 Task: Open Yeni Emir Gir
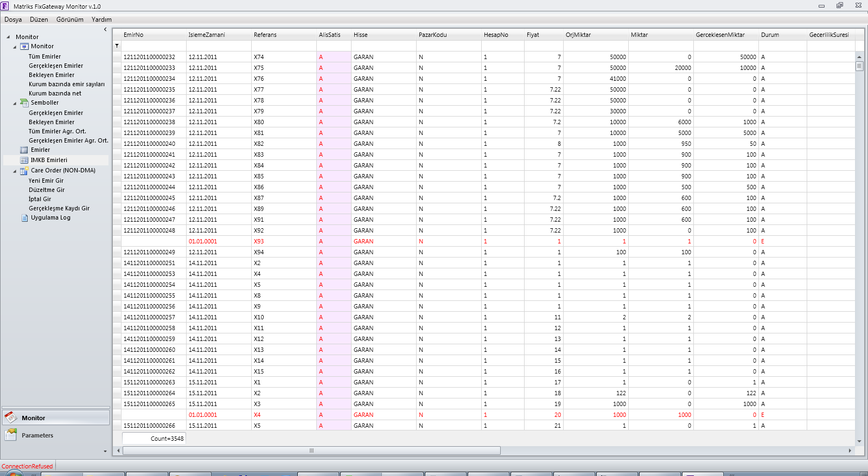46,181
